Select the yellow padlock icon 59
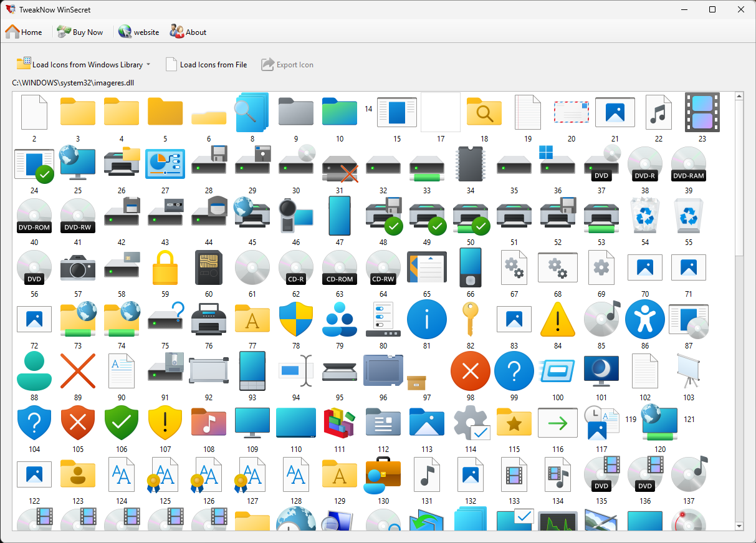 [x=165, y=267]
